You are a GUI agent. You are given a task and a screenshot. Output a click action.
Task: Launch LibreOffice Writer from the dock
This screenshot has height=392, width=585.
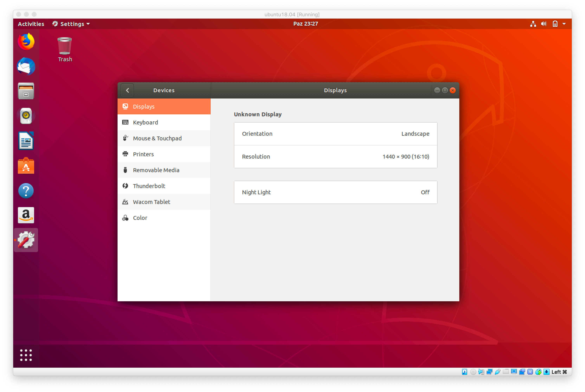(26, 141)
